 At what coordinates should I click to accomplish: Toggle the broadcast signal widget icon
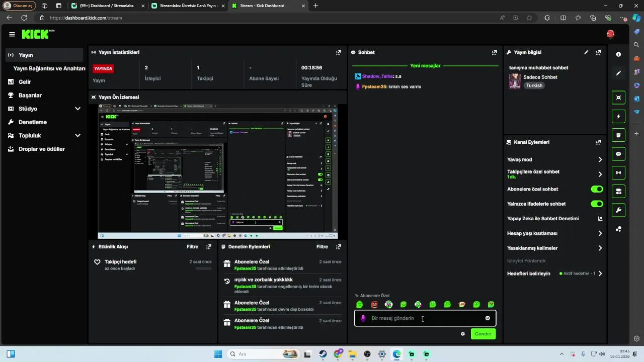(x=618, y=173)
